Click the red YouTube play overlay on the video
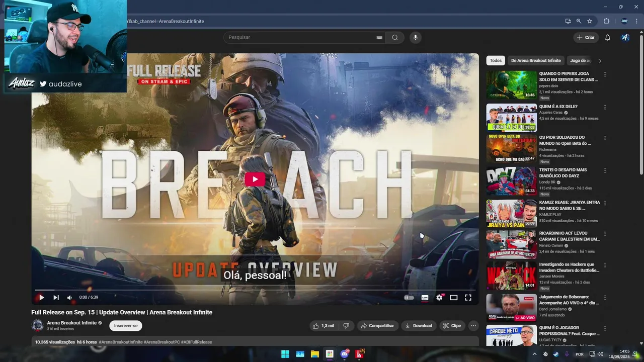The height and width of the screenshot is (362, 644). [255, 179]
